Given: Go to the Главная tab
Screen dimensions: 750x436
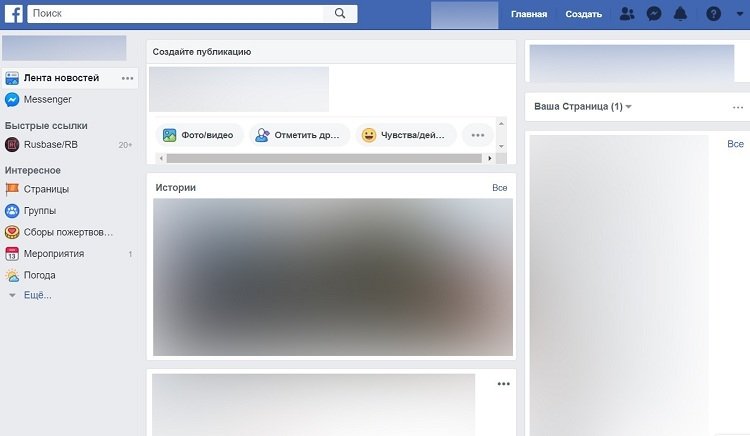Looking at the screenshot, I should click(529, 14).
